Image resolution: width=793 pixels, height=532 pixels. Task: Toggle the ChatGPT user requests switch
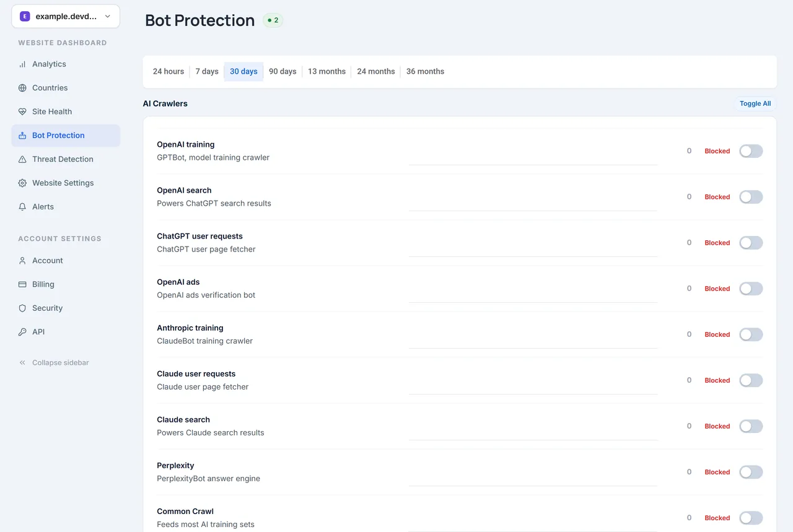751,243
